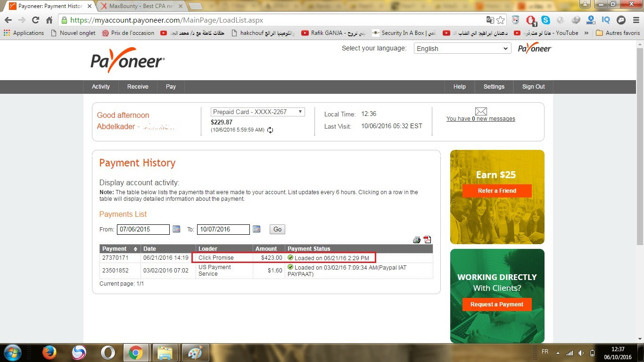Reload the current page
Screen dimensions: 644x362
pyautogui.click(x=35, y=20)
